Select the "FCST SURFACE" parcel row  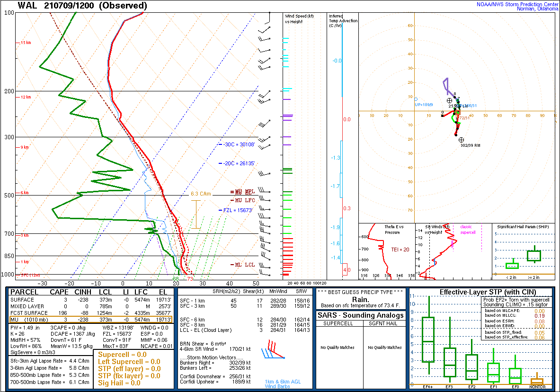[91, 313]
